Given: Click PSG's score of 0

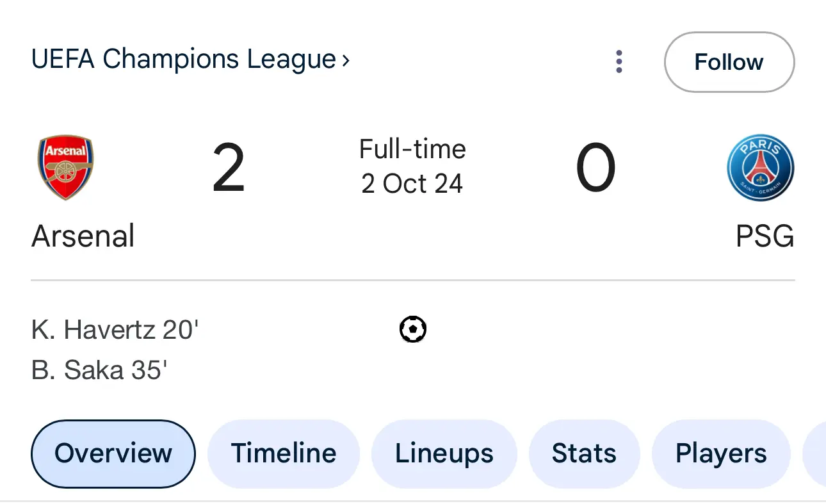Looking at the screenshot, I should 595,168.
